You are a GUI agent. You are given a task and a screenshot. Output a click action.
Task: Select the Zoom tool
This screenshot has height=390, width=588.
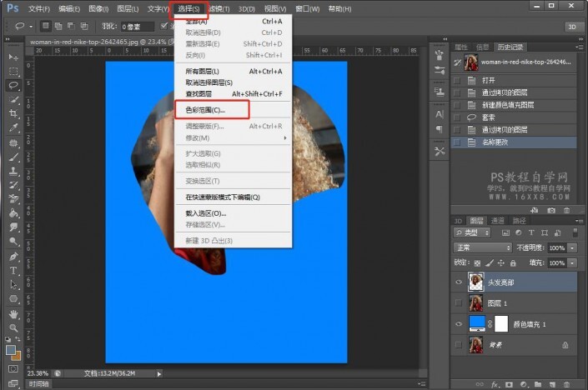[x=14, y=328]
